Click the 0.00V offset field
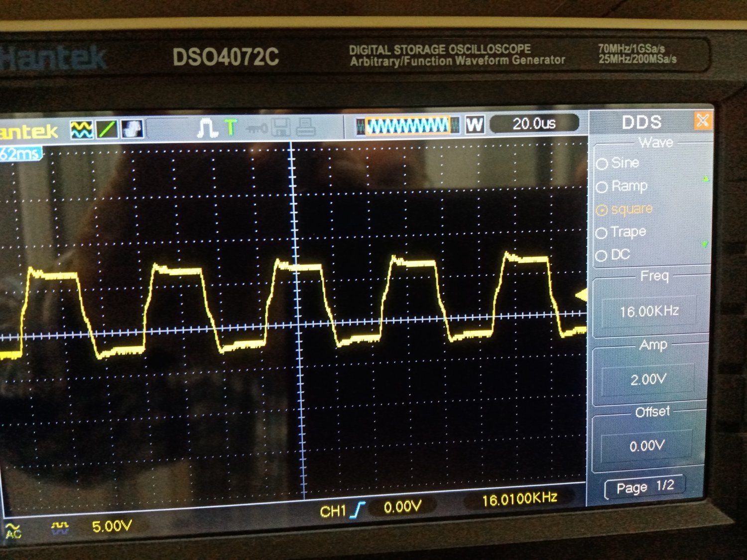 click(x=647, y=446)
